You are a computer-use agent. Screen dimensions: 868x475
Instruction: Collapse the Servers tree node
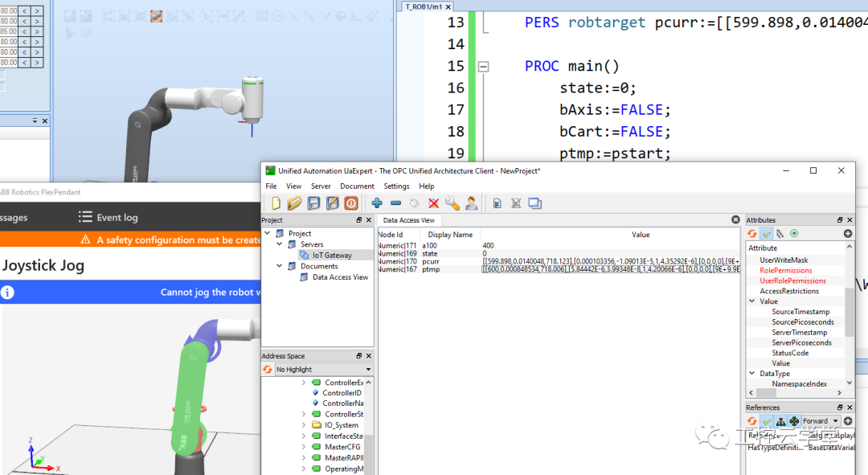280,244
